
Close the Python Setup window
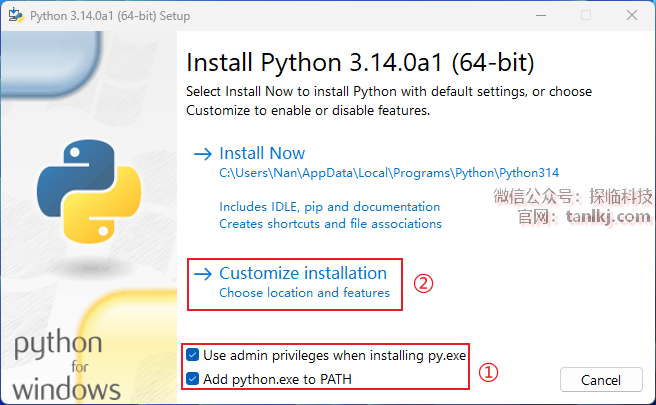[631, 16]
